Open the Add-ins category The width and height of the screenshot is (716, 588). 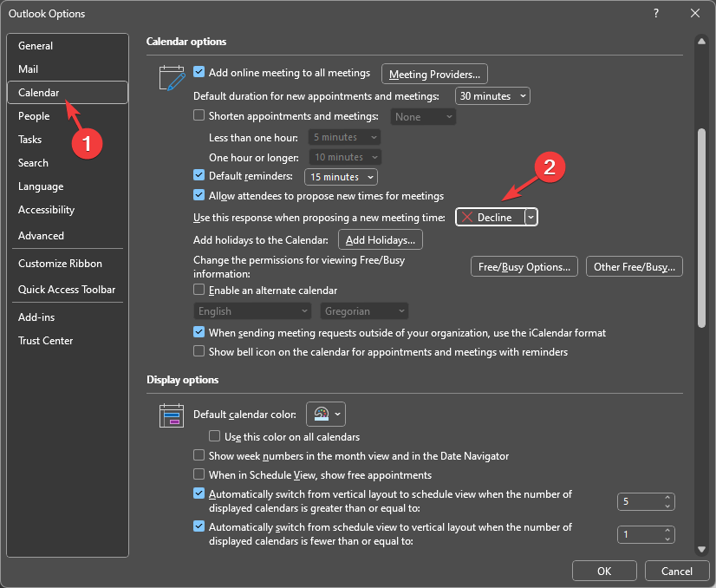click(68, 317)
